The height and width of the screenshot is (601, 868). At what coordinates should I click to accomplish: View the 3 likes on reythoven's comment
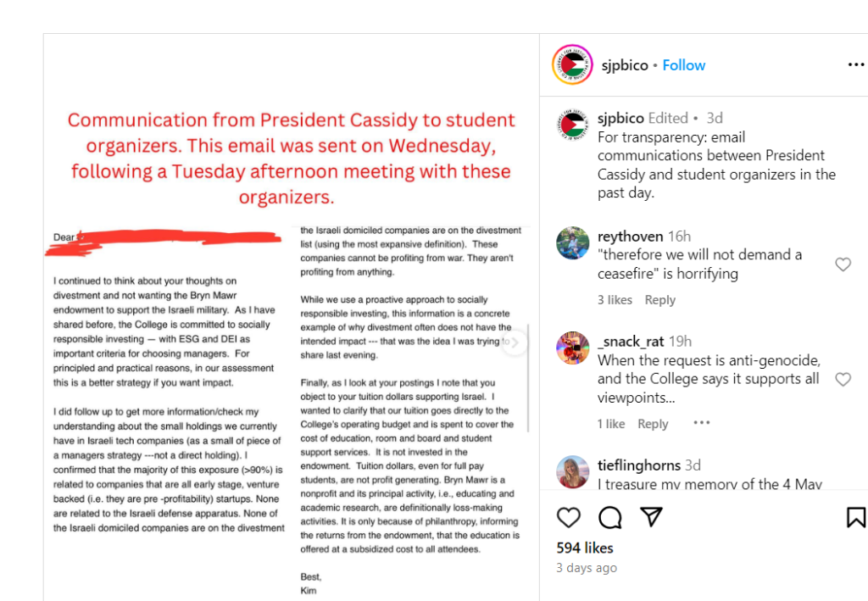[x=614, y=300]
